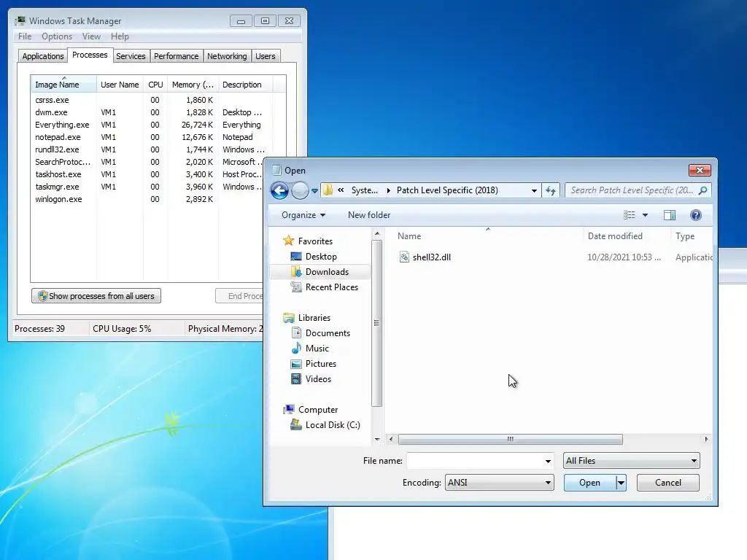
Task: Expand the address bar previous locations dropdown
Action: pos(534,190)
